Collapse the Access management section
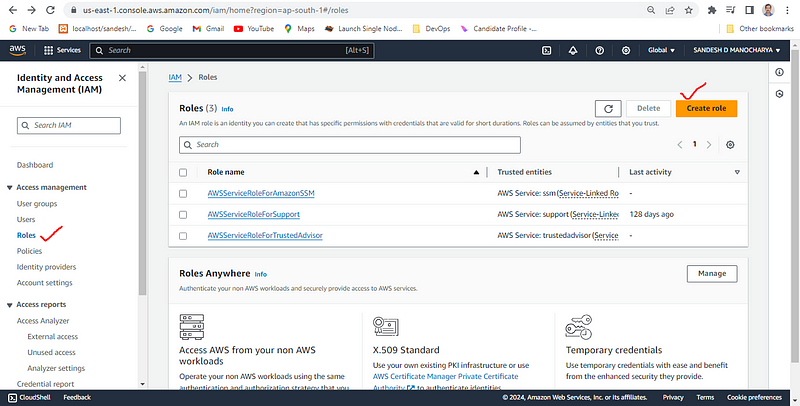 pos(10,188)
